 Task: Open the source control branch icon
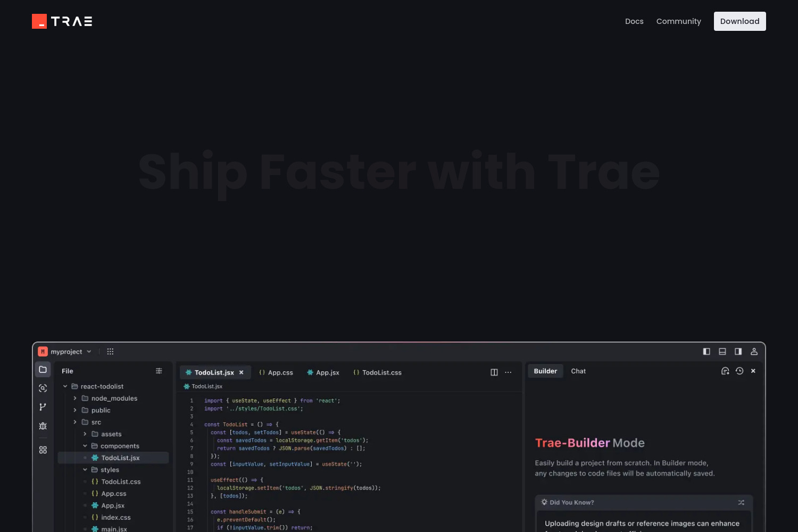click(43, 407)
